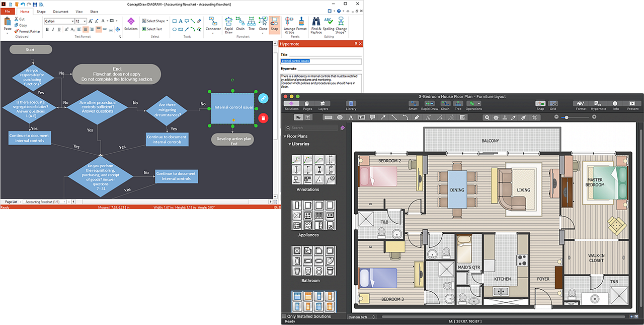Expand the Text Format dialog launcher
644x325 pixels.
pyautogui.click(x=120, y=37)
